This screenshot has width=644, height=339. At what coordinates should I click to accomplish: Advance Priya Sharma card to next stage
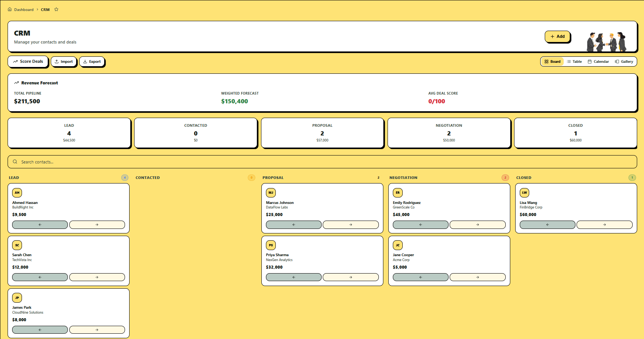tap(351, 277)
